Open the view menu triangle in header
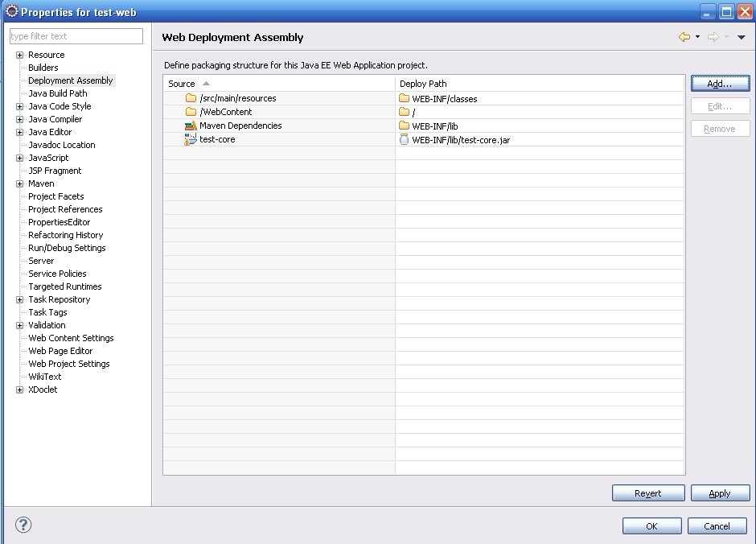Image resolution: width=756 pixels, height=544 pixels. [742, 37]
